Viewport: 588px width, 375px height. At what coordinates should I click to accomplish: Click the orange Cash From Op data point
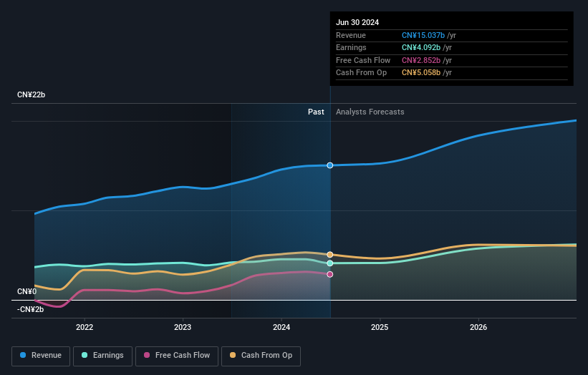(330, 255)
